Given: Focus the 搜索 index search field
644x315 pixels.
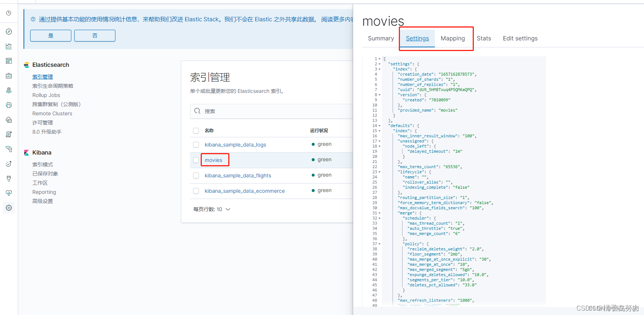Looking at the screenshot, I should coord(272,111).
